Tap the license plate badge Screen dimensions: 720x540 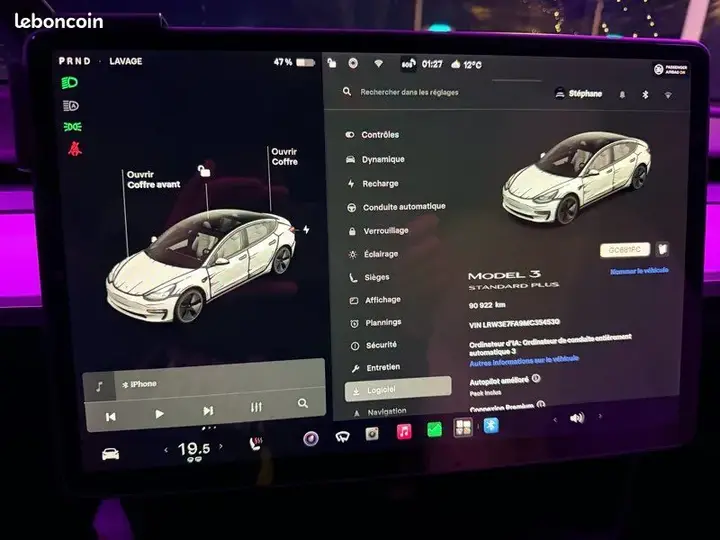point(625,250)
